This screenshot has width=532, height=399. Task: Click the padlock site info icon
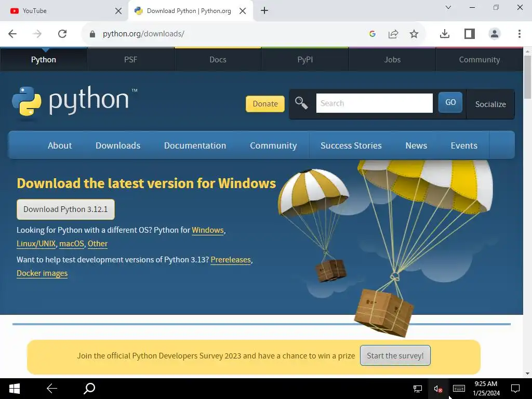[x=92, y=34]
